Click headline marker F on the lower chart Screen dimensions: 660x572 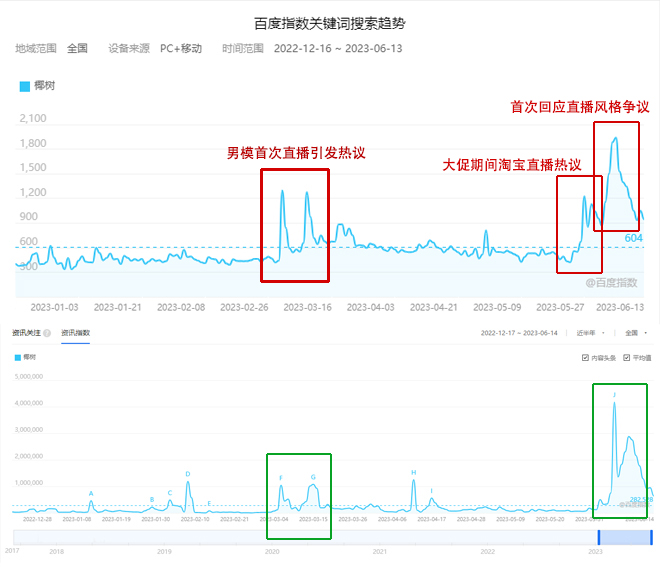[x=281, y=478]
